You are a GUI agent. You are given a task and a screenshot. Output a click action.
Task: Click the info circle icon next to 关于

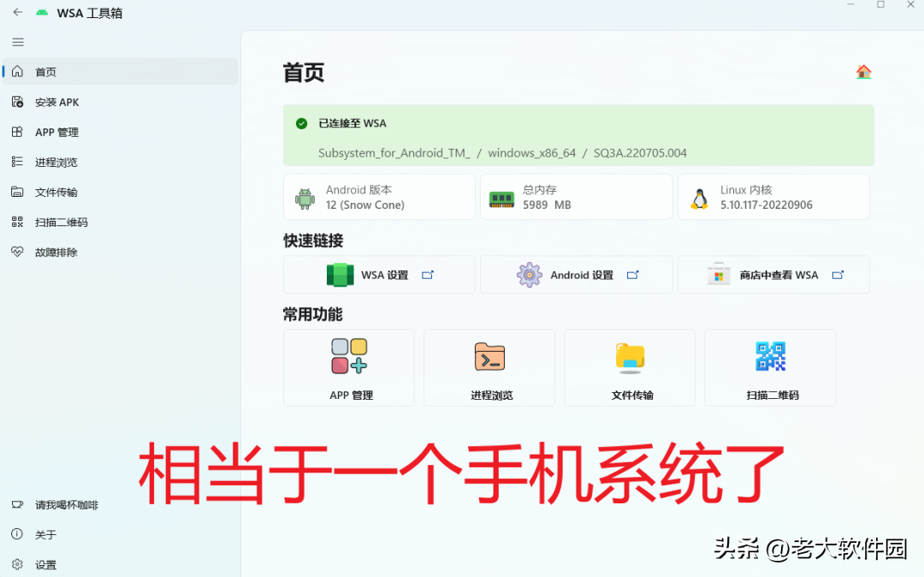click(x=17, y=534)
